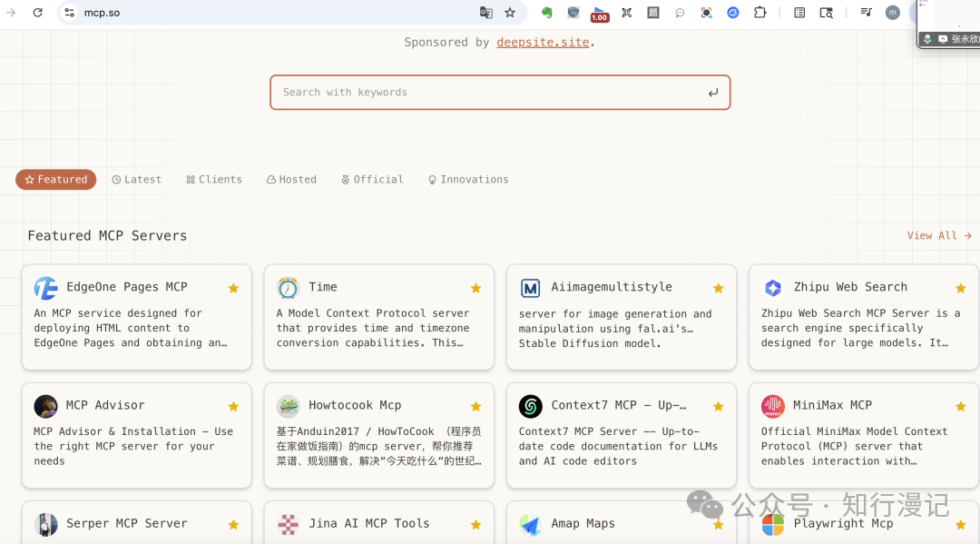
Task: Reload the mcp.so page
Action: [x=37, y=13]
